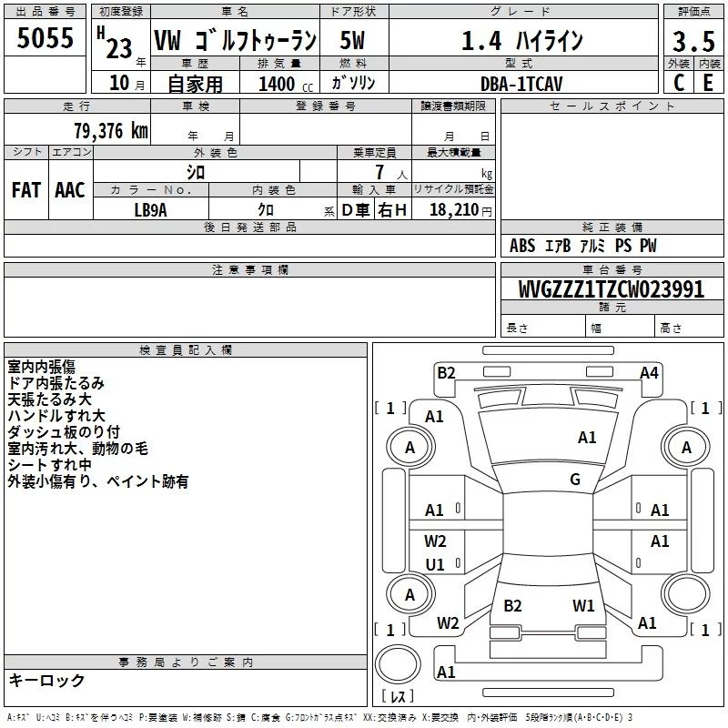Click the note 天張たるみ大

50,399
